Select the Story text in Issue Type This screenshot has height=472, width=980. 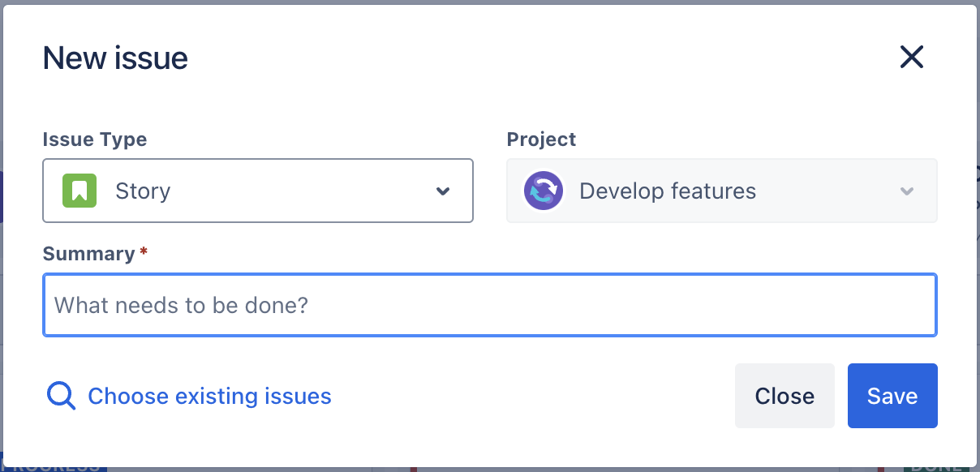tap(143, 191)
